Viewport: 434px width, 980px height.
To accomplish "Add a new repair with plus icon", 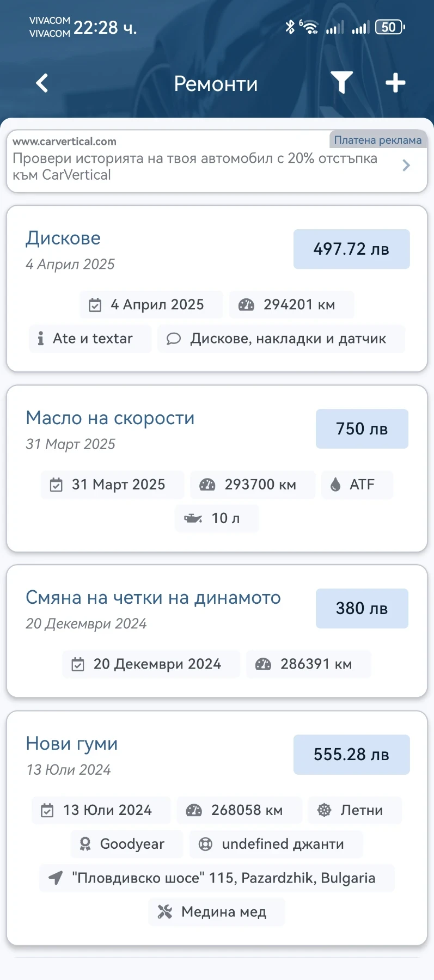I will click(395, 83).
